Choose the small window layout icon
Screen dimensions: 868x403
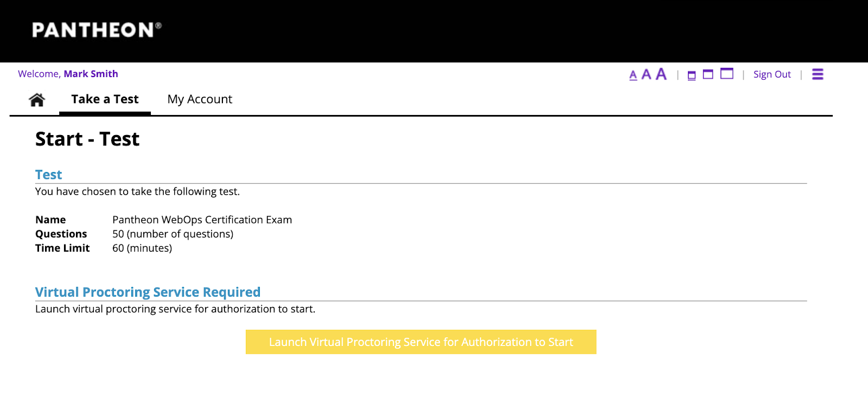pyautogui.click(x=692, y=75)
